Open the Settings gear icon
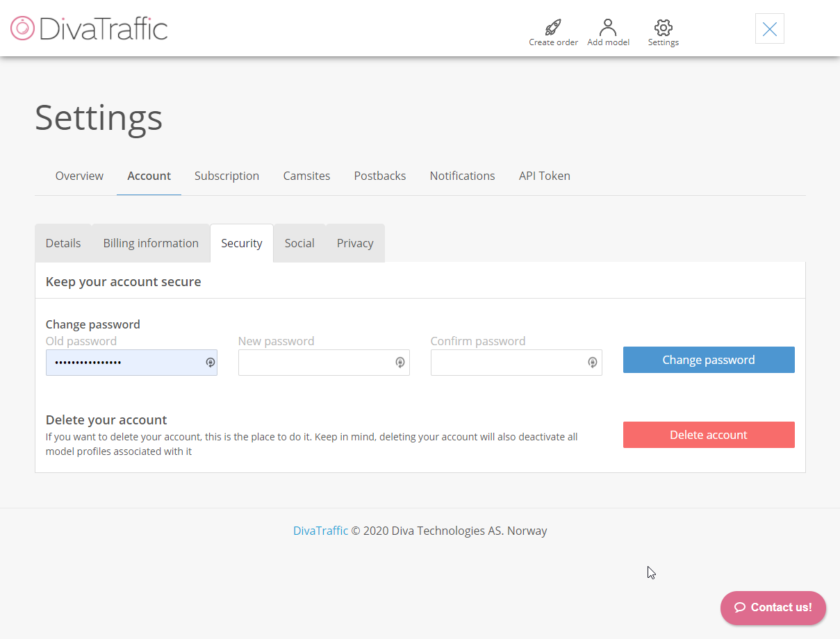The height and width of the screenshot is (639, 840). click(663, 28)
